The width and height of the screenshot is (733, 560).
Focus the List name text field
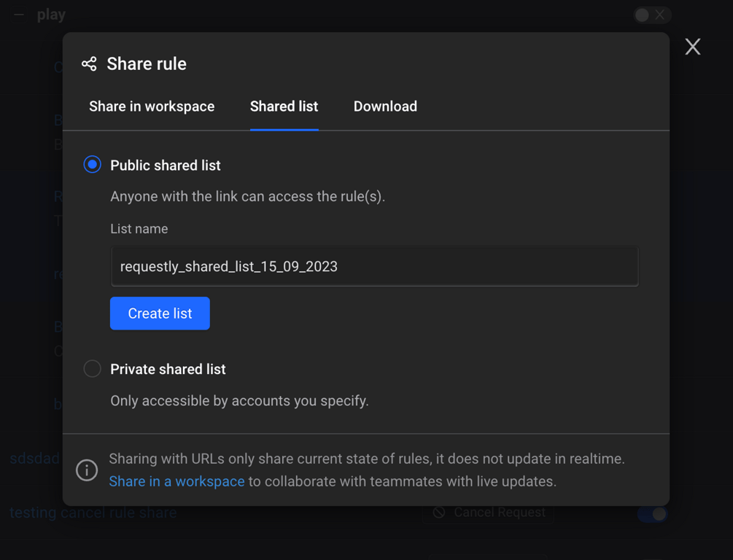[x=374, y=267]
